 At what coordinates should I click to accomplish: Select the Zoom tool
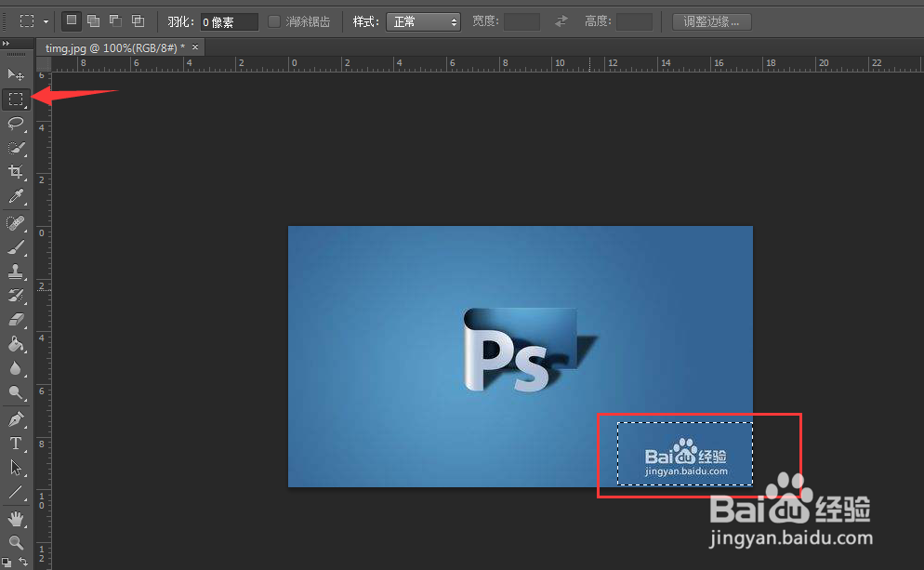pos(16,542)
